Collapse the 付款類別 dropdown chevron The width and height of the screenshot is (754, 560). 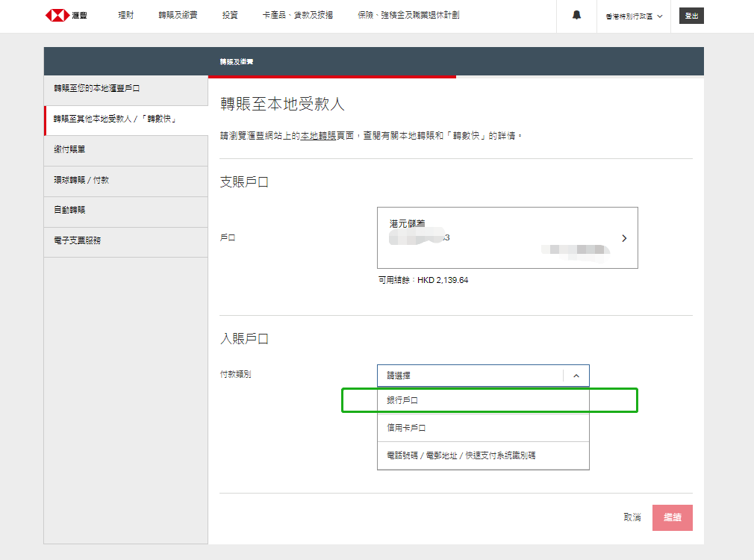(x=576, y=376)
